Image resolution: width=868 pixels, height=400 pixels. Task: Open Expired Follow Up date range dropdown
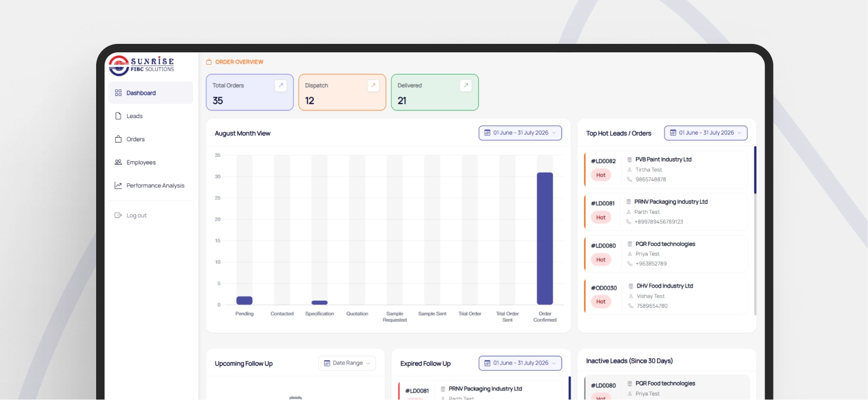click(520, 363)
